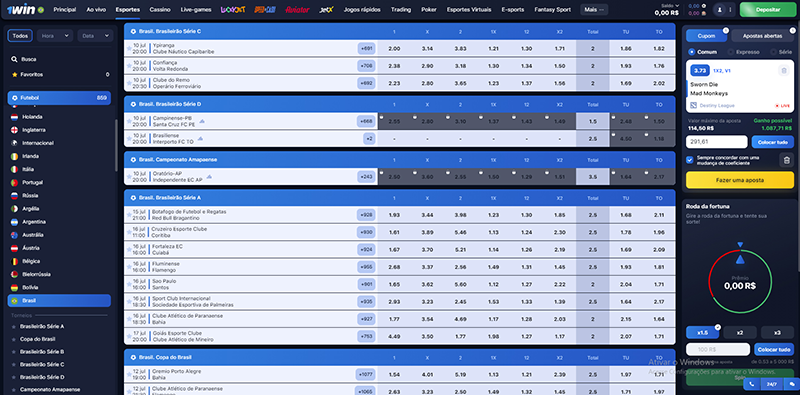800x395 pixels.
Task: Select the Comum bet type
Action: [x=702, y=52]
